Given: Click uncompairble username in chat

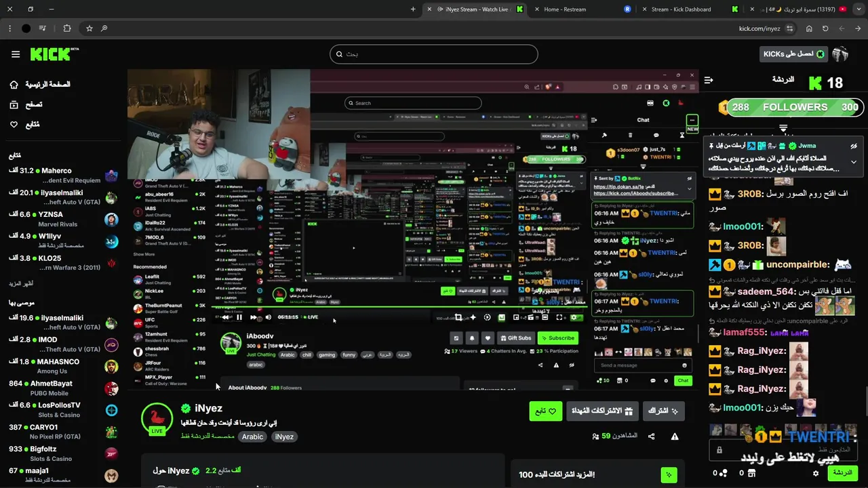Looking at the screenshot, I should pyautogui.click(x=797, y=264).
